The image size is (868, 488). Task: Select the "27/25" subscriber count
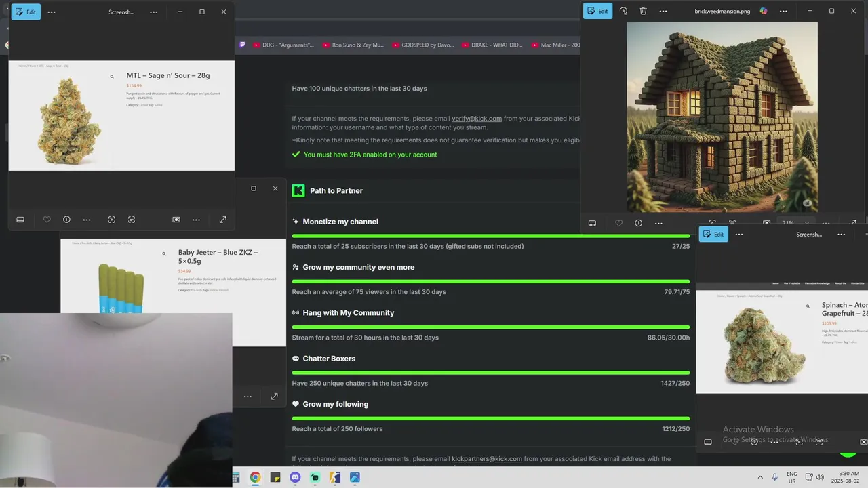[x=681, y=246]
